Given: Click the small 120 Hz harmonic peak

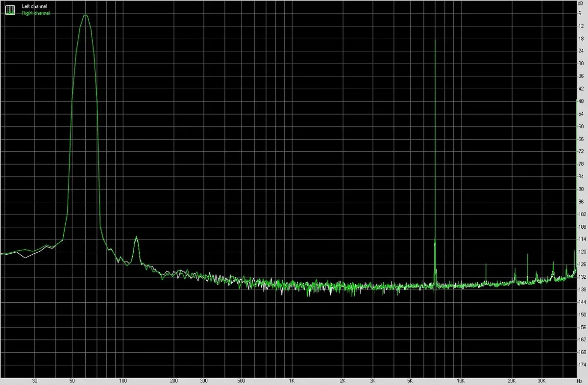Looking at the screenshot, I should tap(136, 237).
